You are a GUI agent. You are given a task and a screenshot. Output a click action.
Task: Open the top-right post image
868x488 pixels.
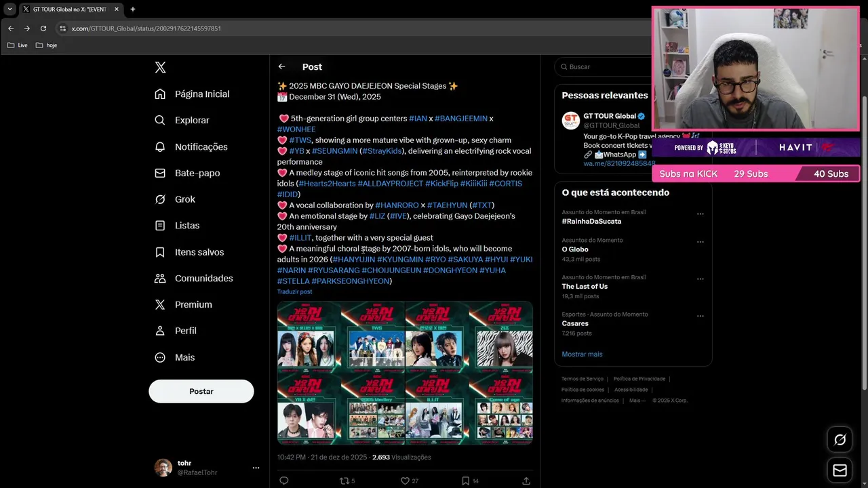click(x=500, y=336)
